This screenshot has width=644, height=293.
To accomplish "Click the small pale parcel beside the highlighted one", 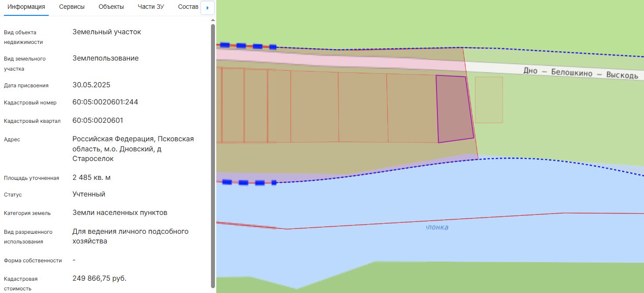I will 489,100.
